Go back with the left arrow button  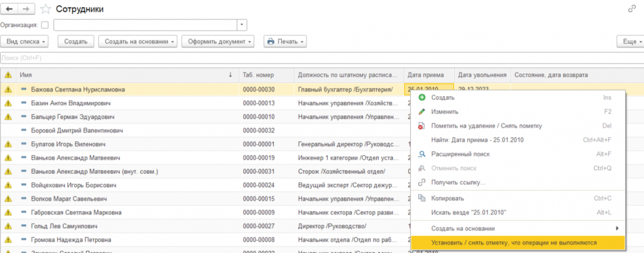[9, 9]
